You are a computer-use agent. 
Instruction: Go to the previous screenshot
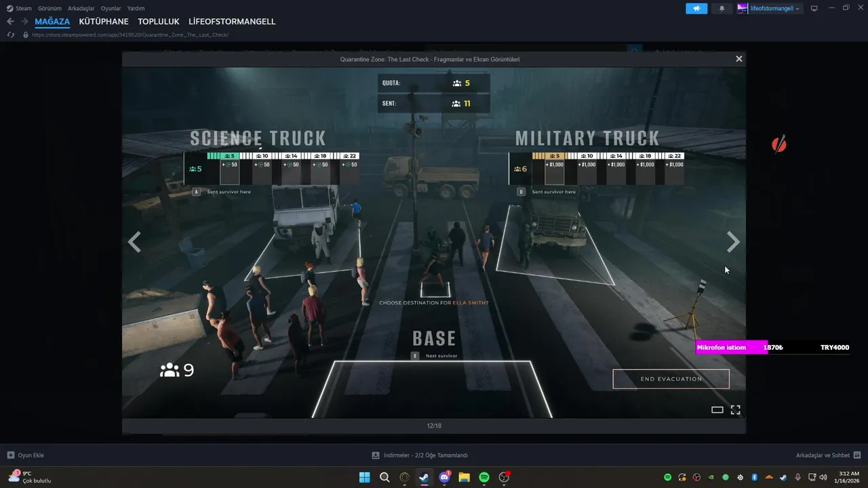pyautogui.click(x=134, y=242)
